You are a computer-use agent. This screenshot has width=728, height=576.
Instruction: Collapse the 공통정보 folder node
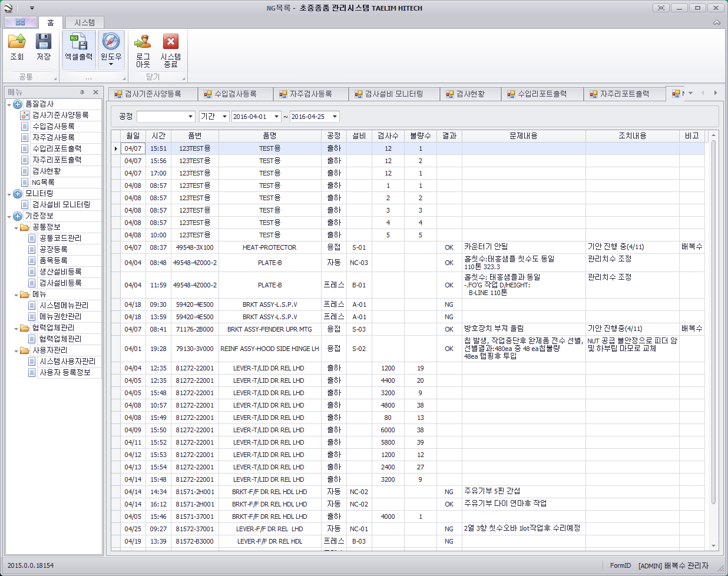tap(16, 228)
